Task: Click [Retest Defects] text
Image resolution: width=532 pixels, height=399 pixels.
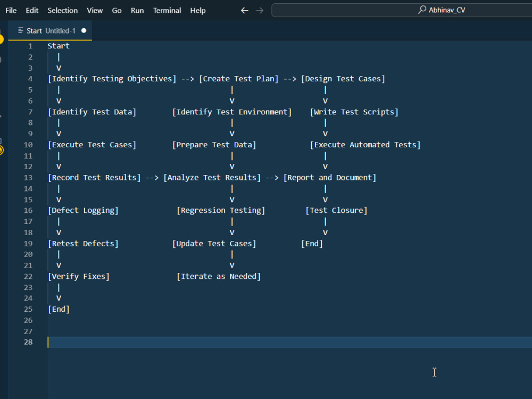Action: pyautogui.click(x=83, y=244)
